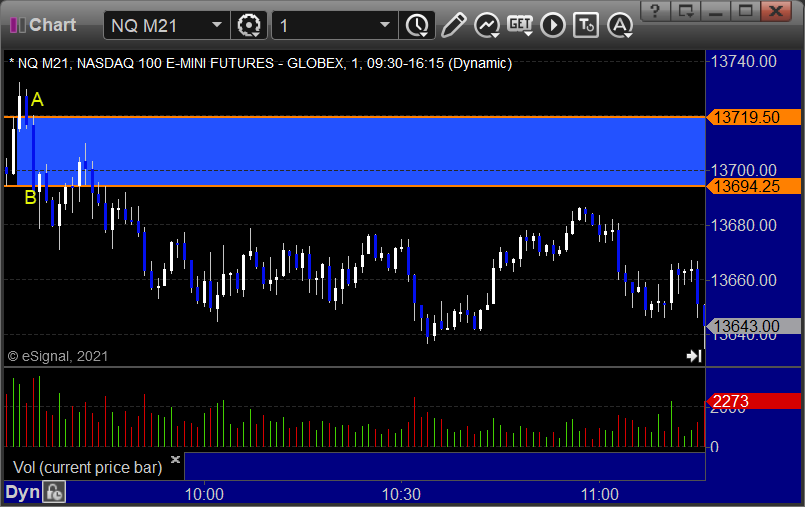Open the studies chart-line icon
This screenshot has width=805, height=507.
[x=487, y=25]
